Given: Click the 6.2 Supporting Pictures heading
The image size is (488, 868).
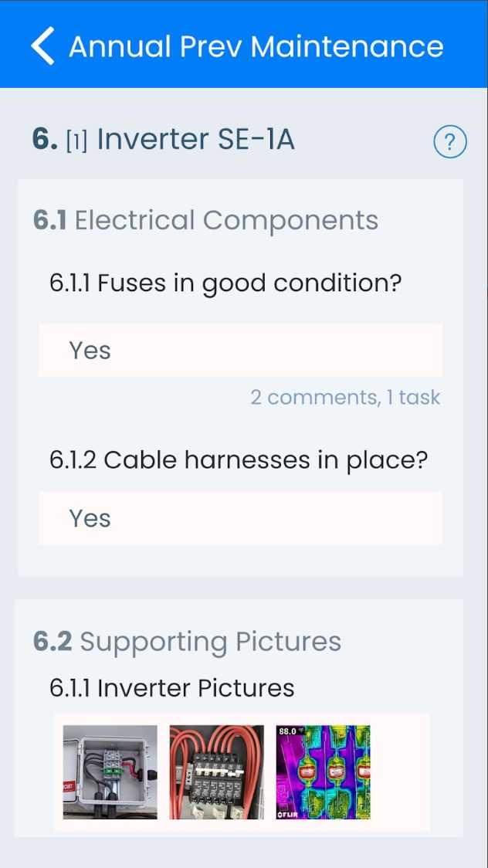Looking at the screenshot, I should coord(210,642).
